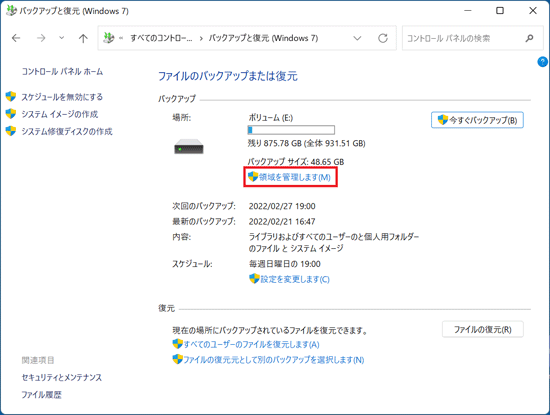Go up one level with up arrow

83,38
